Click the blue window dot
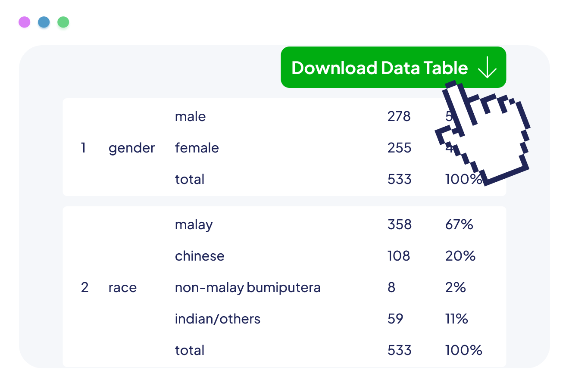Viewport: 569px width, 392px height. 44,23
